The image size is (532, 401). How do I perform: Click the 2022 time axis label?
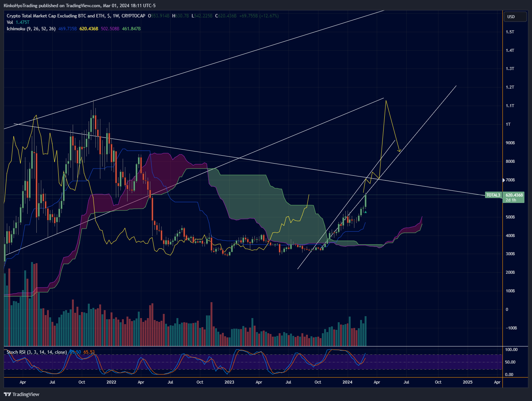[x=111, y=382]
